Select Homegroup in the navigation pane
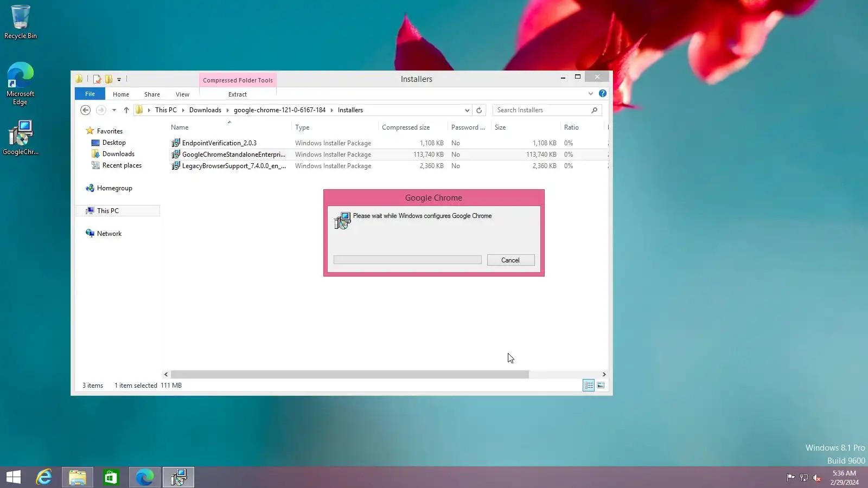 tap(114, 188)
